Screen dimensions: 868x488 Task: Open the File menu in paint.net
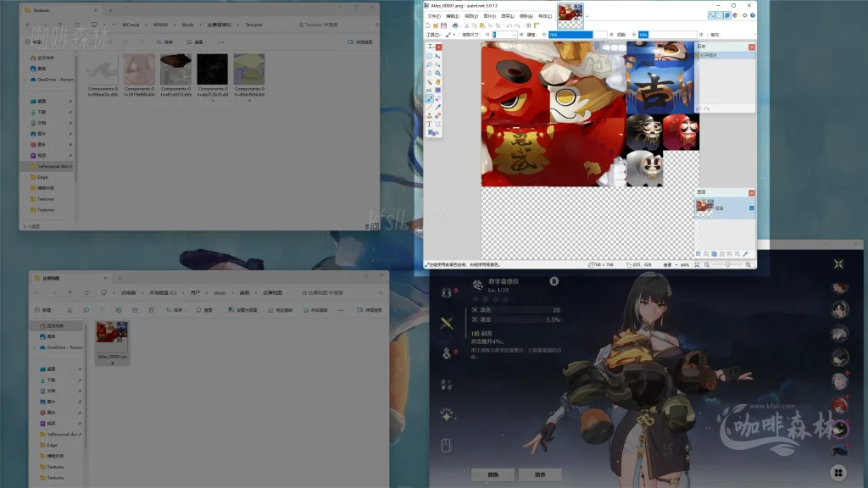click(x=433, y=16)
